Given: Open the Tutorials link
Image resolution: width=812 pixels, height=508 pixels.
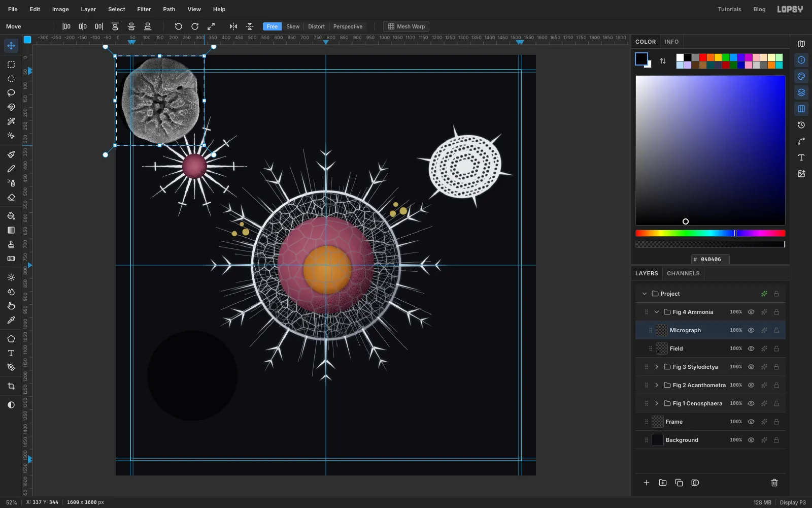Looking at the screenshot, I should [x=729, y=9].
